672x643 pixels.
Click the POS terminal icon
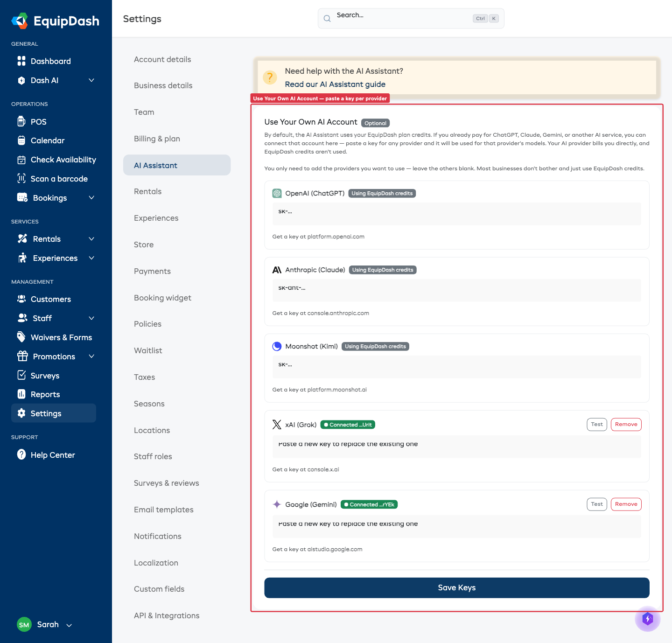[x=21, y=121]
